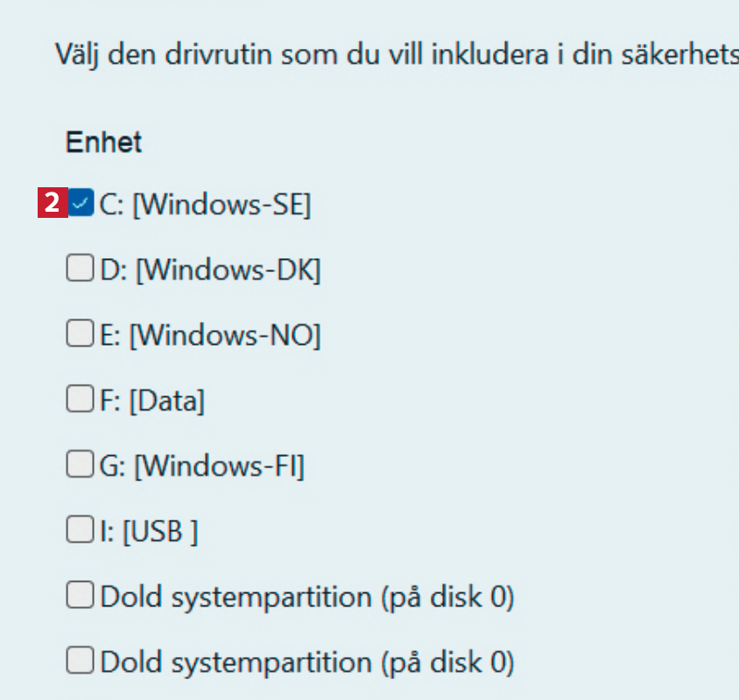Image resolution: width=739 pixels, height=700 pixels.
Task: Click the white checkmark in the blue box
Action: point(81,204)
